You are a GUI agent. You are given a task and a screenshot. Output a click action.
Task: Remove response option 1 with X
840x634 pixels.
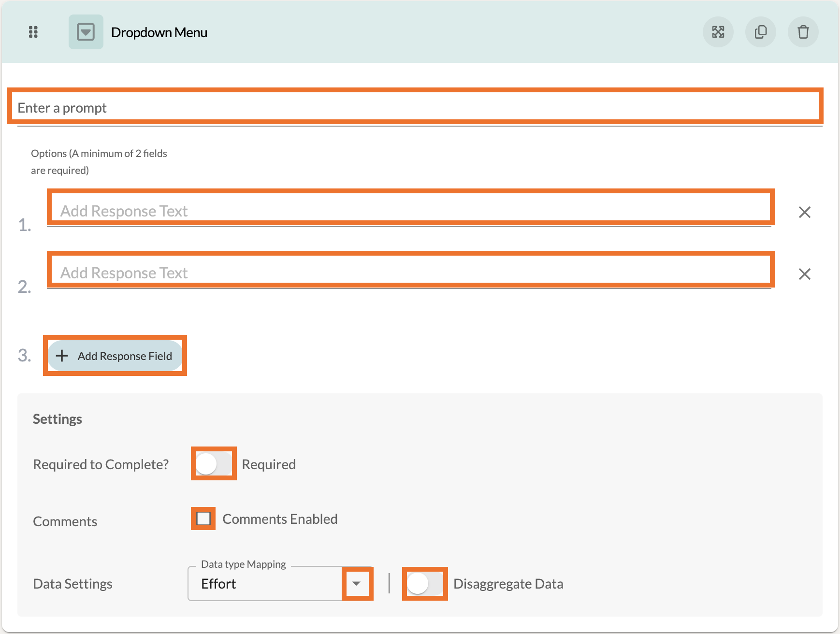tap(805, 212)
